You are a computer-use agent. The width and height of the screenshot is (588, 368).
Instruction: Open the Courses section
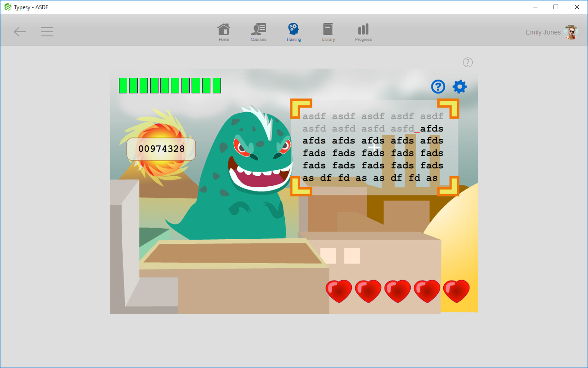point(259,32)
